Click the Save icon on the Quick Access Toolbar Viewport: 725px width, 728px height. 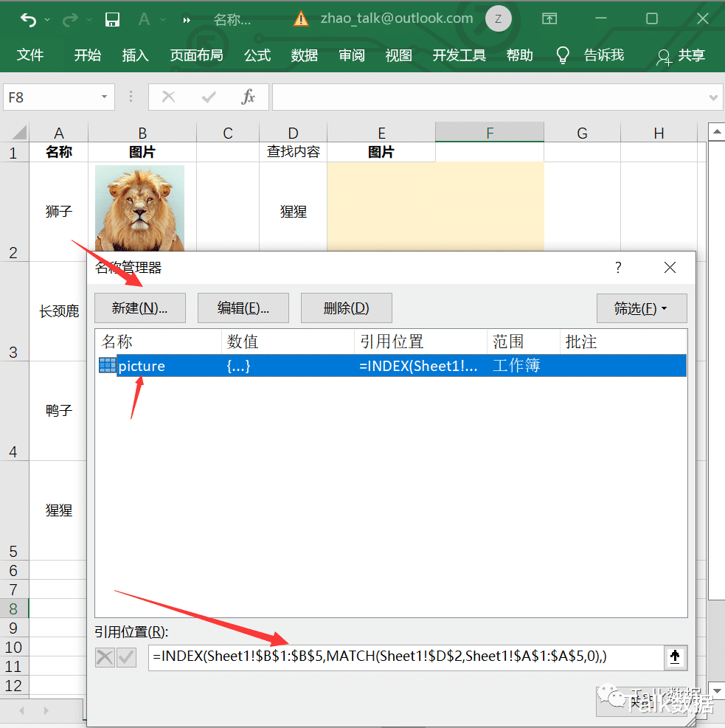click(x=112, y=19)
